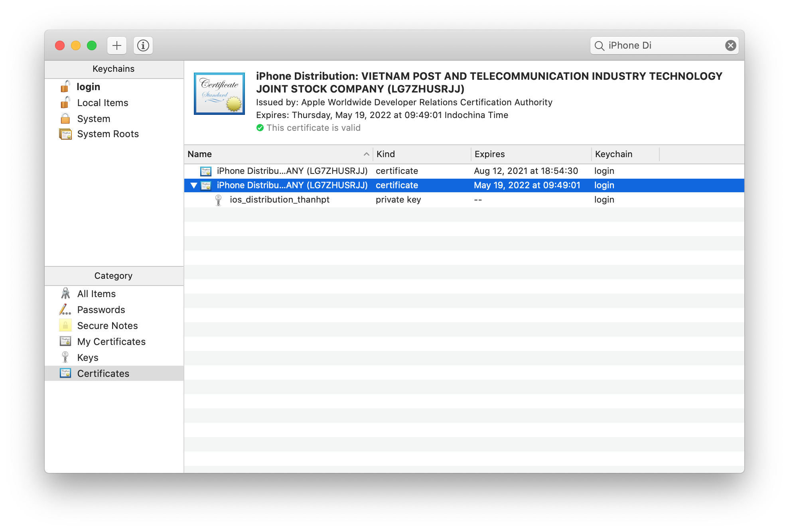The image size is (789, 532).
Task: Switch to the My Certificates category
Action: coord(111,342)
